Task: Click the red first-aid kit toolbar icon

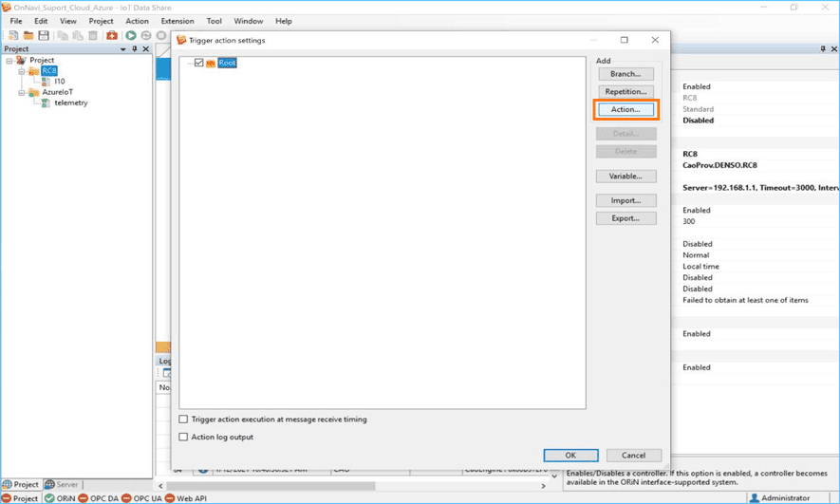Action: pos(111,35)
